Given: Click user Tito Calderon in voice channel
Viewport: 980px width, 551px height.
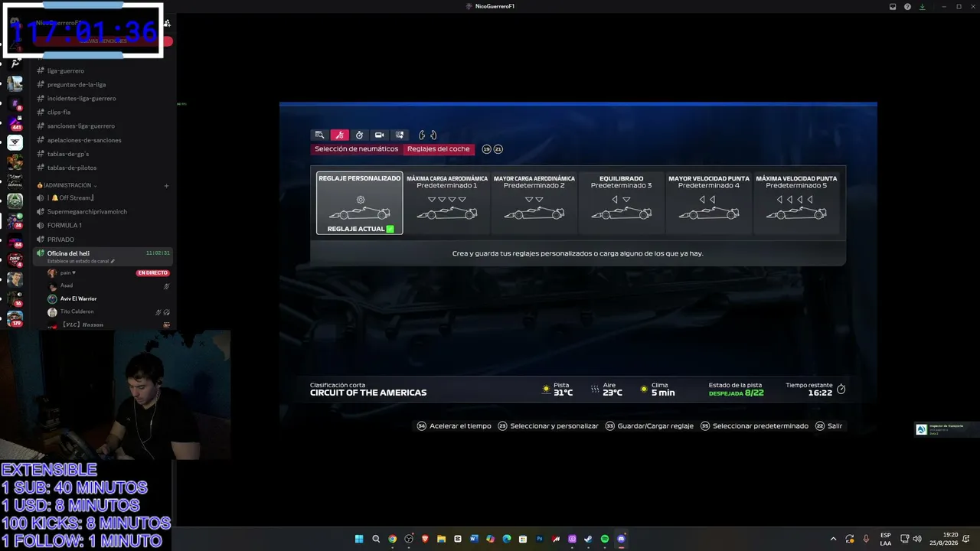Looking at the screenshot, I should [77, 312].
